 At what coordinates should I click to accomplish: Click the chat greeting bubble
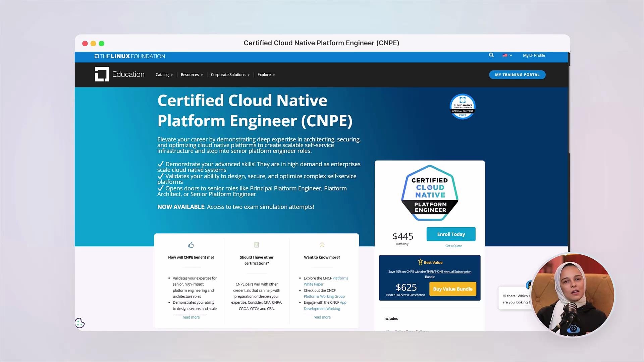tap(515, 298)
